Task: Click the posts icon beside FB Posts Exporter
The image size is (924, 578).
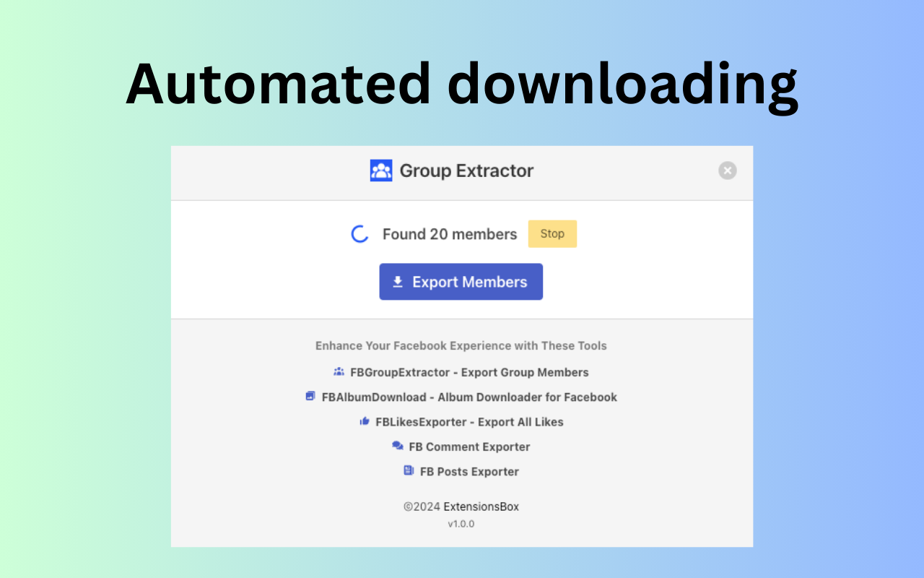Action: tap(409, 470)
